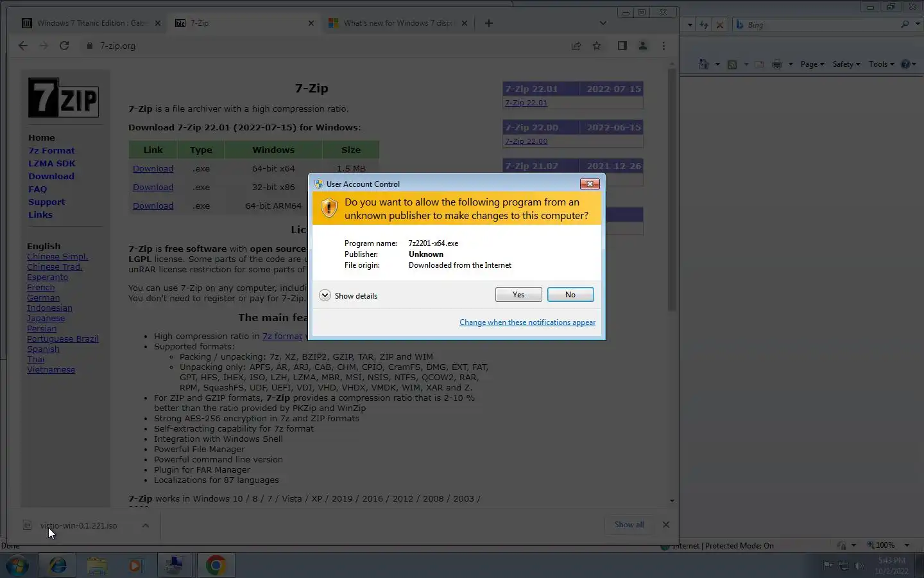Viewport: 924px width, 578px height.
Task: Open the Internet Explorer Safety menu
Action: (x=846, y=64)
